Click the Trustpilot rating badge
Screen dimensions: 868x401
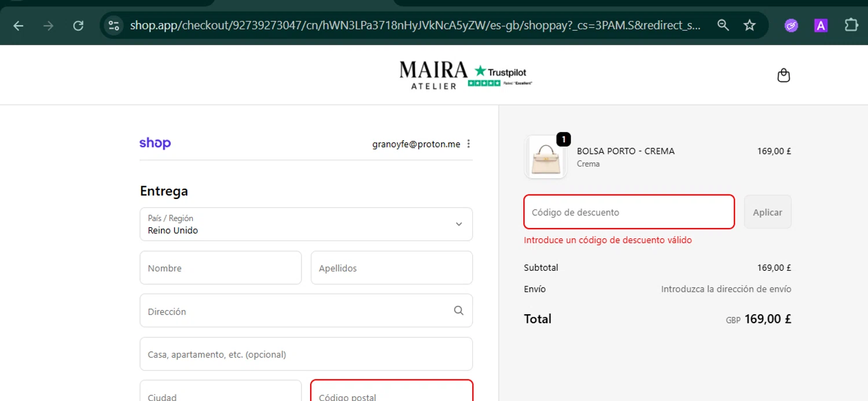click(x=501, y=75)
